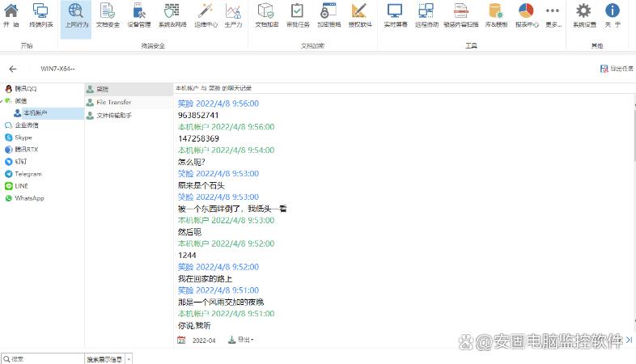Click the 文档安全 document security icon

[107, 15]
